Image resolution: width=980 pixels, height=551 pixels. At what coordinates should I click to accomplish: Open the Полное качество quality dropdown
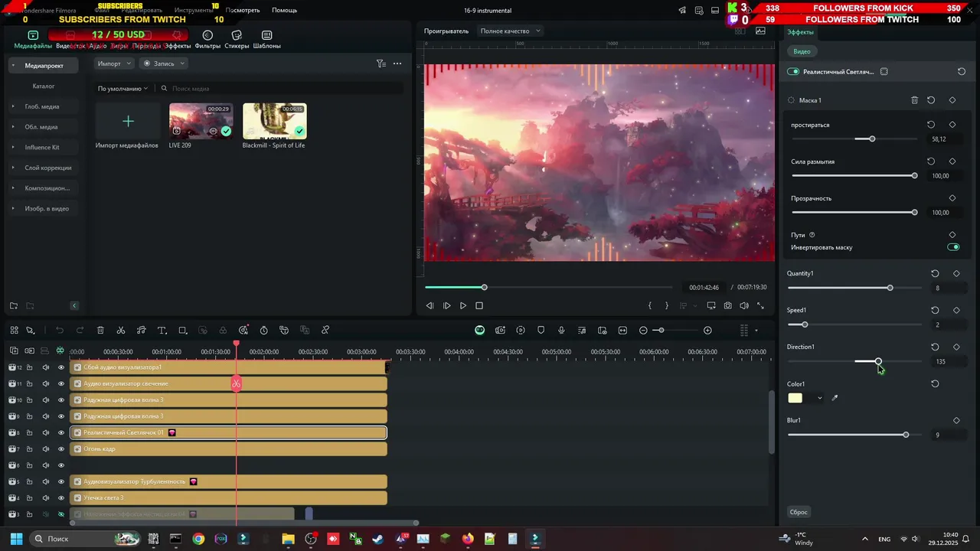pyautogui.click(x=511, y=31)
